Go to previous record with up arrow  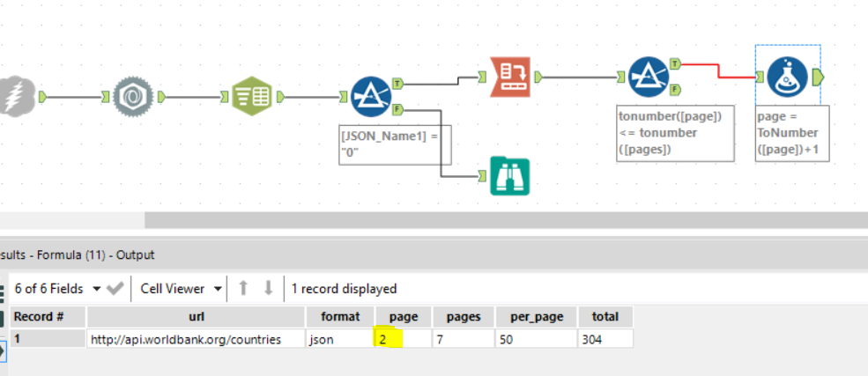[243, 288]
